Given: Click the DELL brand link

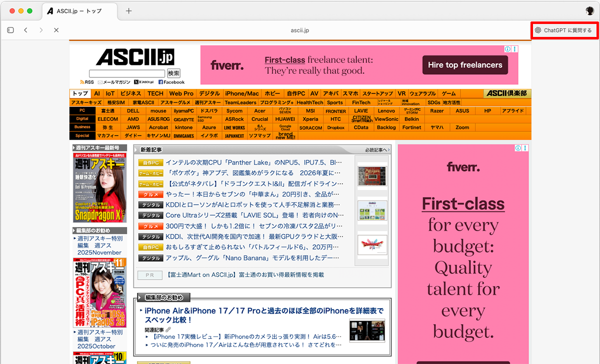Looking at the screenshot, I should pos(133,111).
